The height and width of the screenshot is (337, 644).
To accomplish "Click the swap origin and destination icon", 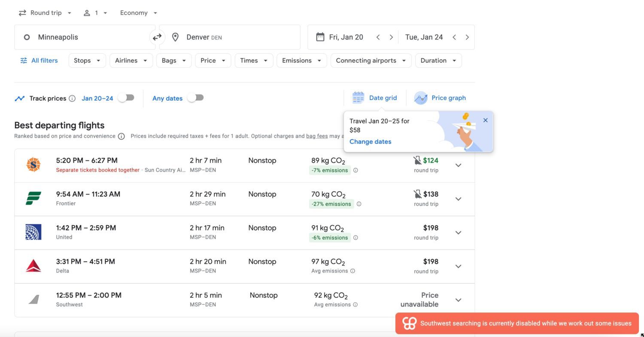I will click(157, 37).
